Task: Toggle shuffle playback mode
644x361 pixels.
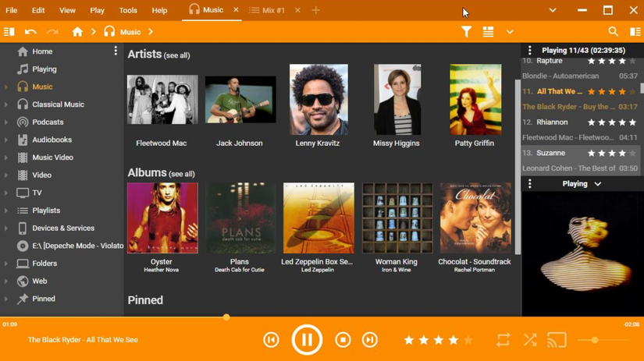Action: [x=530, y=340]
